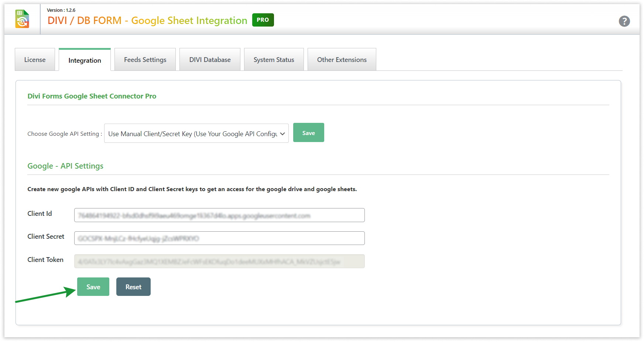Click the DIVI / DB FORM page title
This screenshot has height=342, width=644.
coord(147,21)
